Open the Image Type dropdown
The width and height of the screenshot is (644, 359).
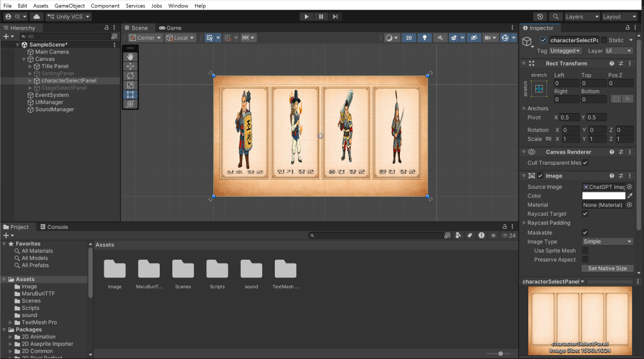608,241
